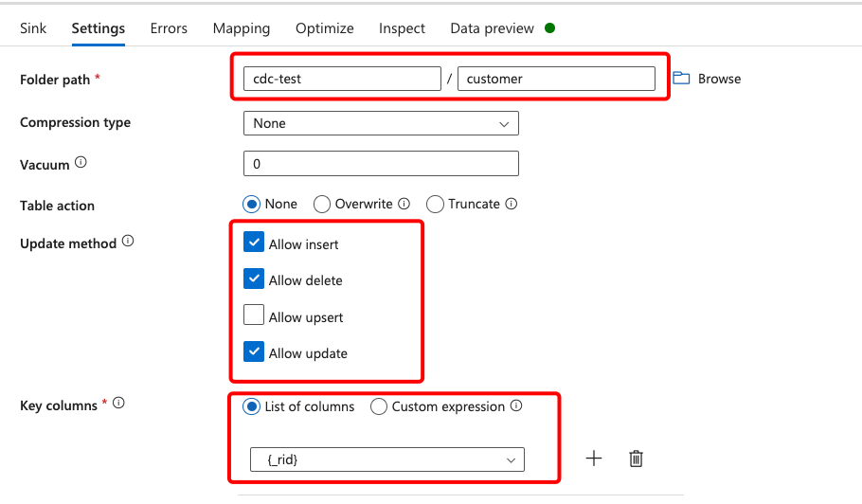Viewport: 862px width, 504px height.
Task: Switch to the Mapping tab
Action: tap(242, 28)
